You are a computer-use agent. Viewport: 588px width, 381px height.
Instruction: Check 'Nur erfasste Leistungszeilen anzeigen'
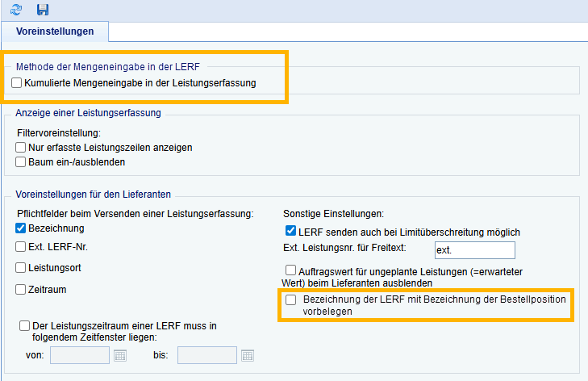click(x=21, y=148)
